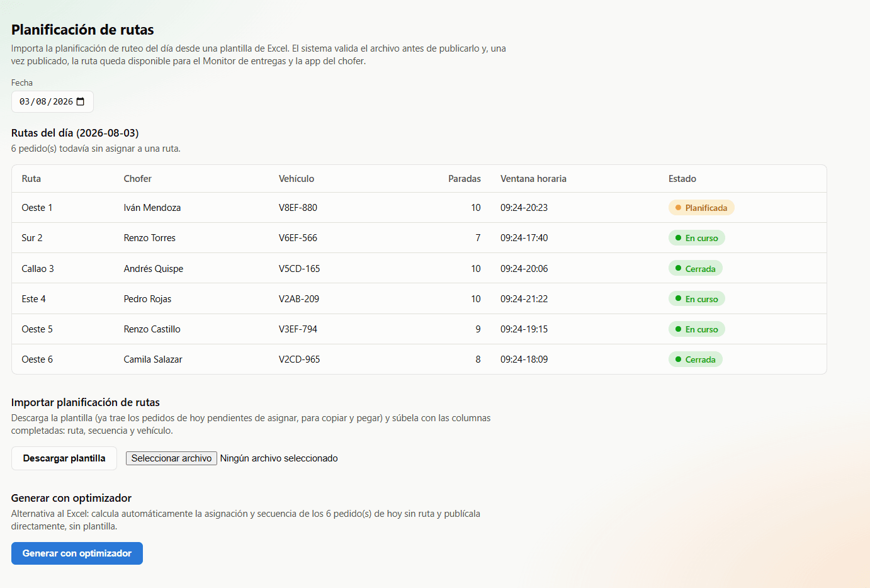The width and height of the screenshot is (870, 588).
Task: Click the Oeste 6 route name
Action: point(37,359)
